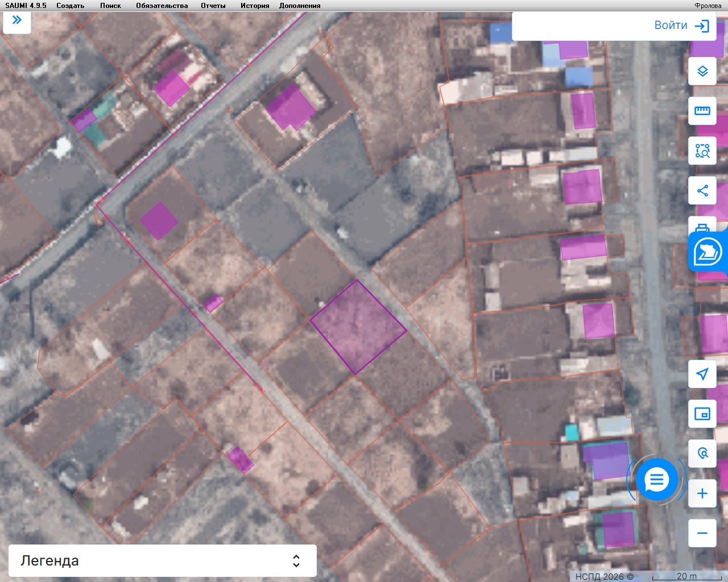Locate my position with arrow icon

click(702, 373)
